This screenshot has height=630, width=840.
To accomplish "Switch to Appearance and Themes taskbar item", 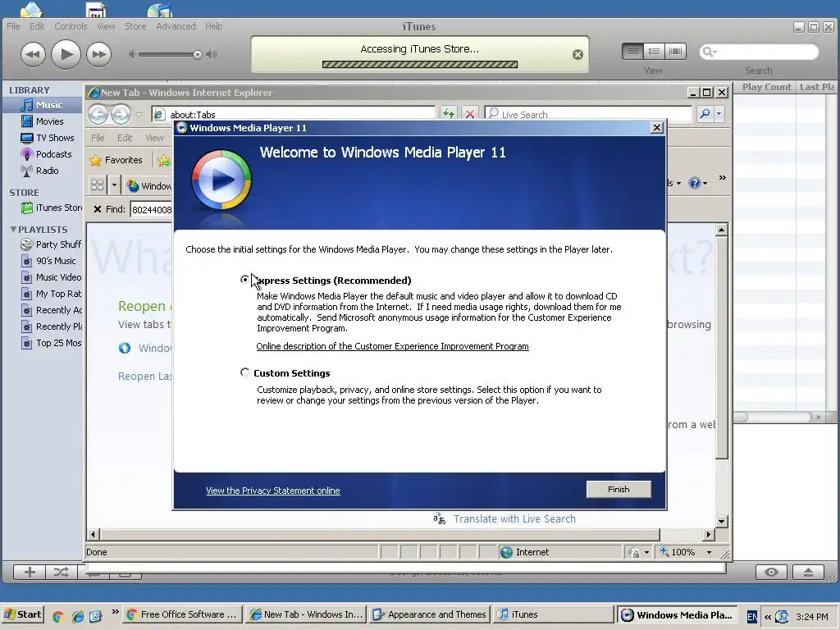I will coord(430,614).
